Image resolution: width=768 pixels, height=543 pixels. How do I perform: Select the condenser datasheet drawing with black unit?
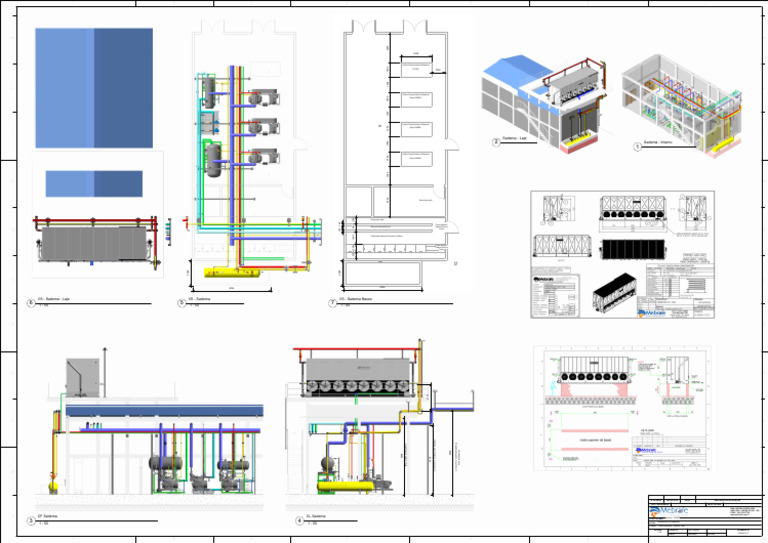tap(623, 255)
